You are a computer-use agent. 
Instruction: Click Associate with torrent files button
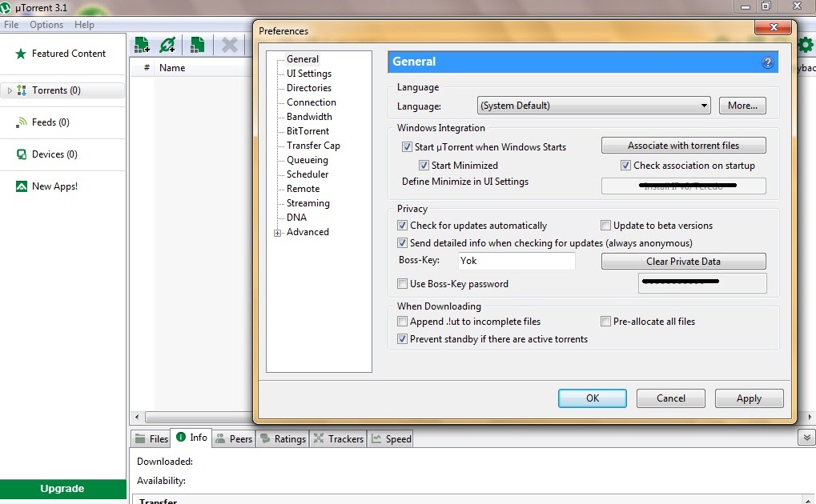683,146
